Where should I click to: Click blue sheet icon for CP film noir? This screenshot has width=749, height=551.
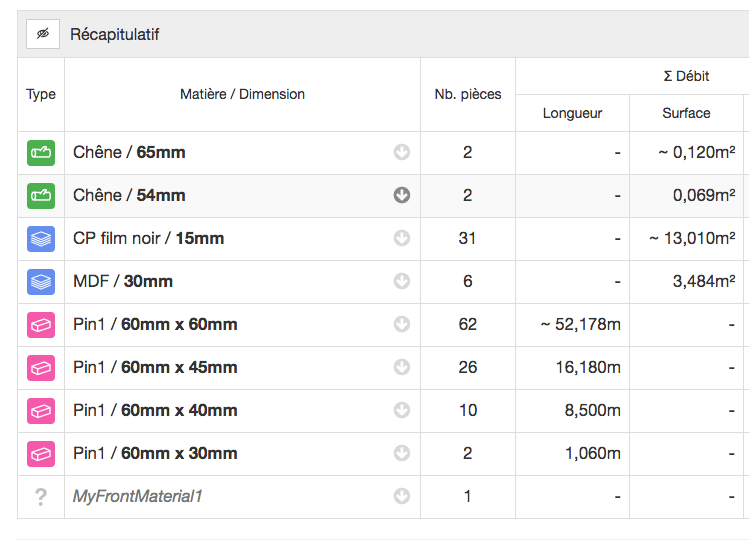click(41, 238)
